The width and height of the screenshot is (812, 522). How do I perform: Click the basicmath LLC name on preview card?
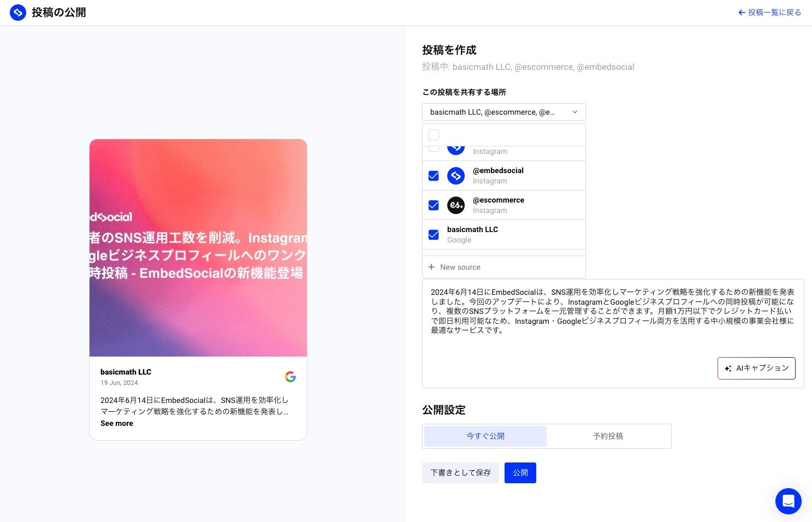[x=126, y=372]
